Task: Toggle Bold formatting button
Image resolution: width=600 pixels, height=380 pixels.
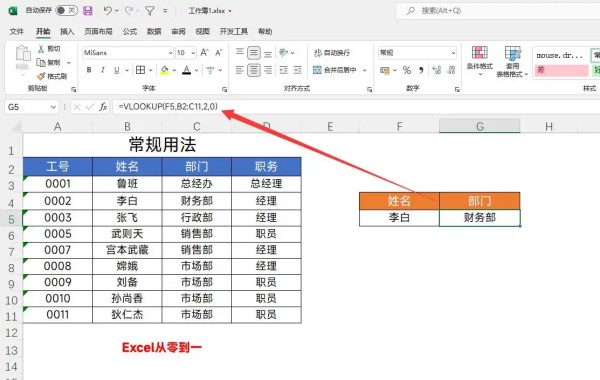Action: [x=89, y=70]
